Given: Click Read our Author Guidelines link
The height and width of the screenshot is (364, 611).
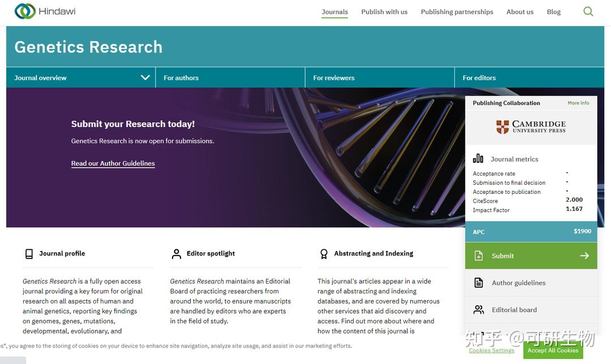Looking at the screenshot, I should tap(113, 163).
